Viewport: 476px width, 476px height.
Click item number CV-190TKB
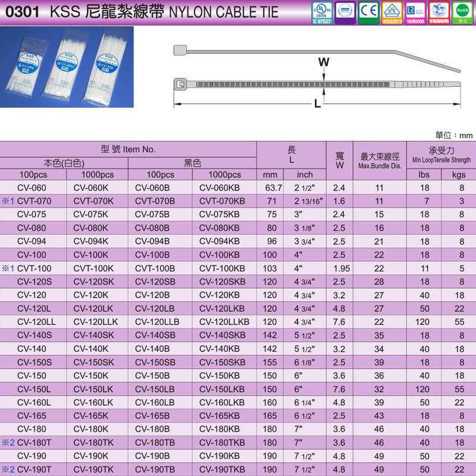click(x=222, y=469)
